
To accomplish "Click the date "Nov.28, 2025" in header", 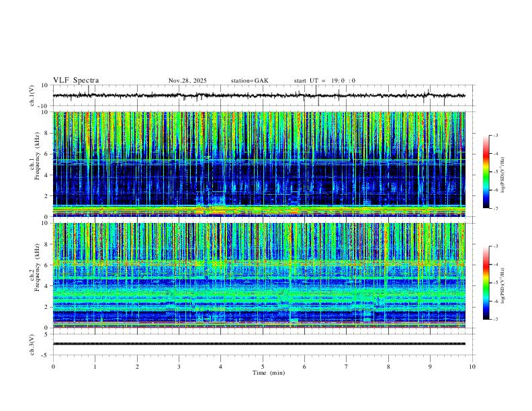I will [187, 81].
